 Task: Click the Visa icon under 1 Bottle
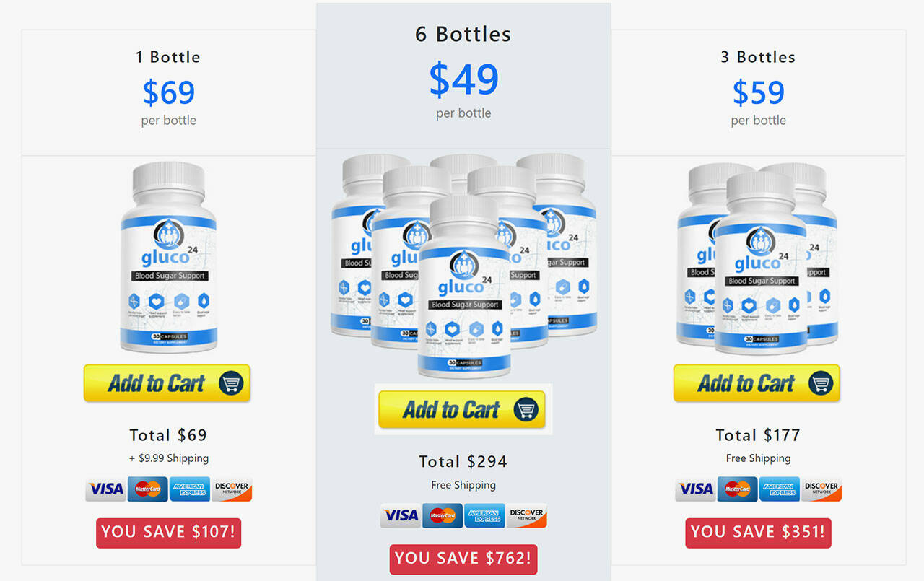point(106,489)
